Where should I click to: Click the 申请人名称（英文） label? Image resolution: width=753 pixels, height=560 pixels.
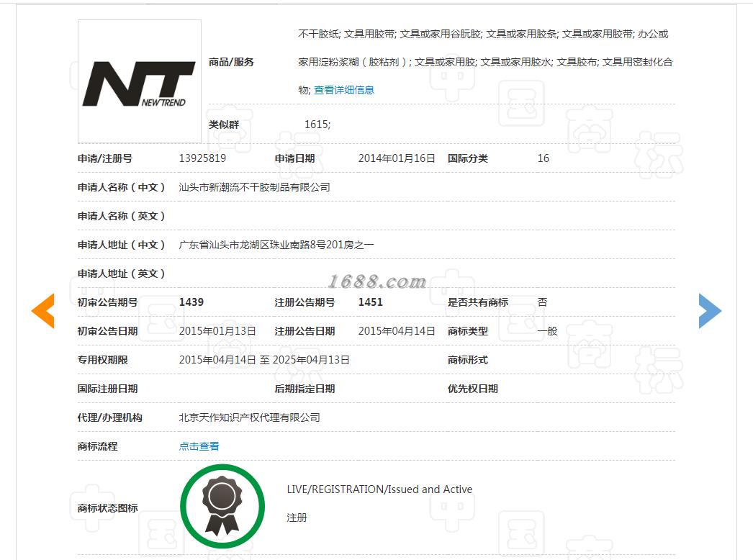tap(122, 216)
